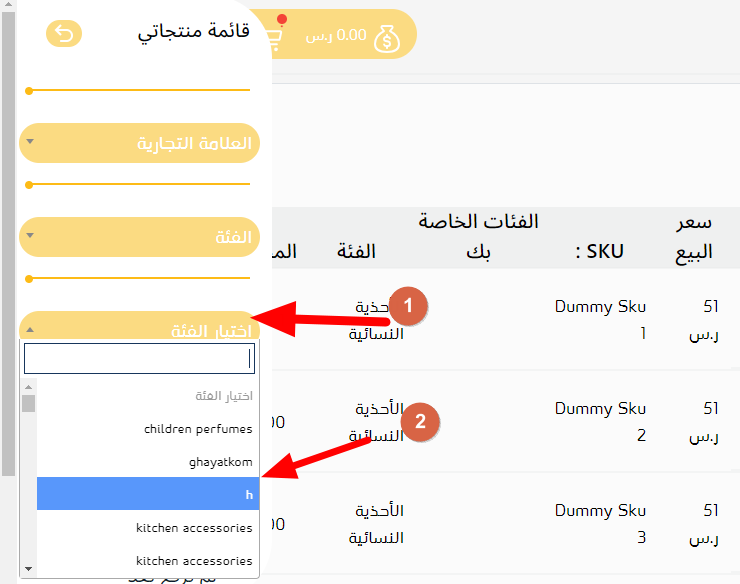The width and height of the screenshot is (740, 584).
Task: Click the money bag balance icon
Action: pos(387,39)
